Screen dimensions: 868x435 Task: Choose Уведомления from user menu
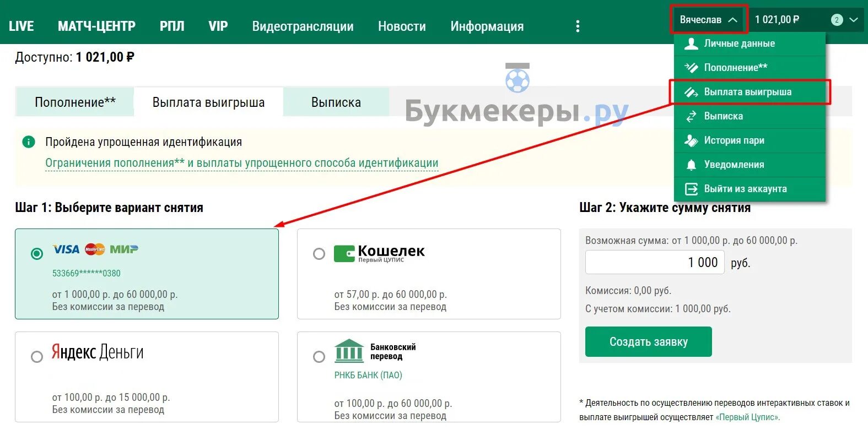pyautogui.click(x=750, y=165)
